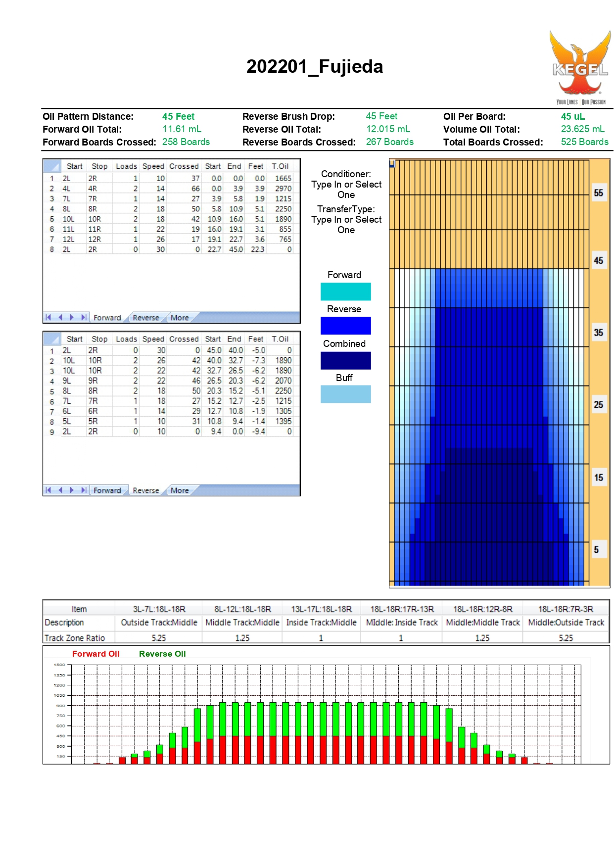This screenshot has height=868, width=614.
Task: Click select-all corner of the lower table
Action: [52, 339]
